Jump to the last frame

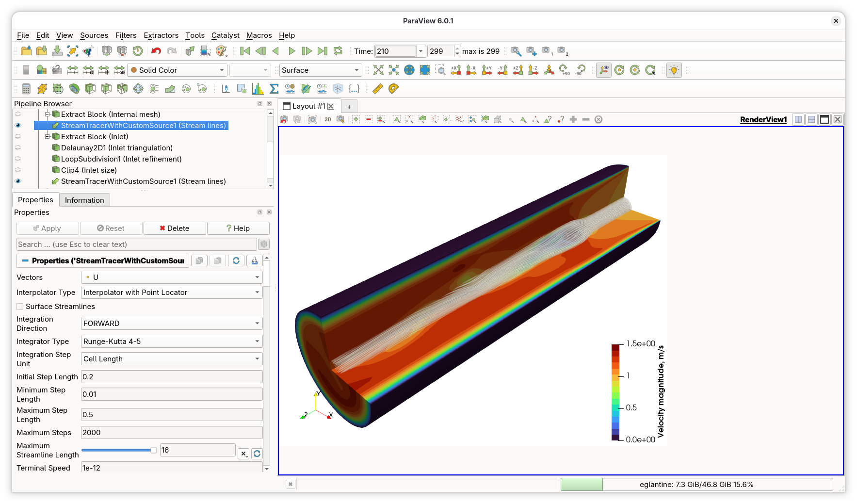(323, 51)
